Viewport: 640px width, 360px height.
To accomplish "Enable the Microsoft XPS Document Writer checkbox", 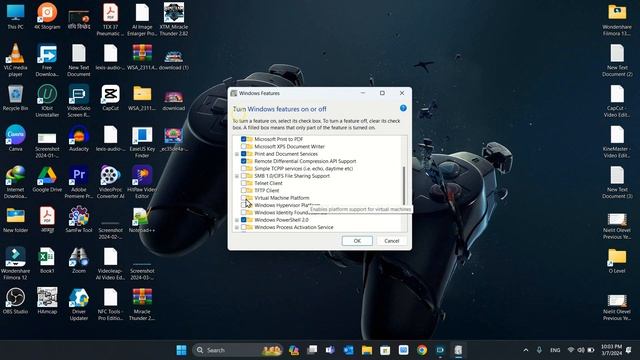I will (243, 147).
